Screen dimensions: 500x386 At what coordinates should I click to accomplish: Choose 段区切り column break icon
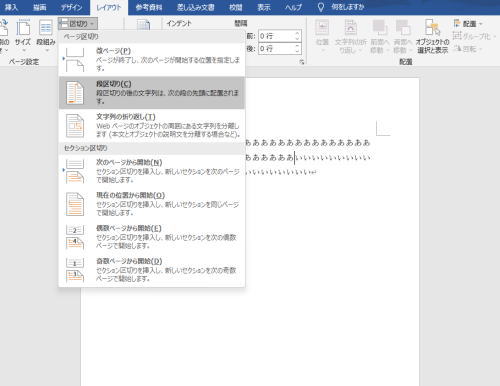click(75, 93)
